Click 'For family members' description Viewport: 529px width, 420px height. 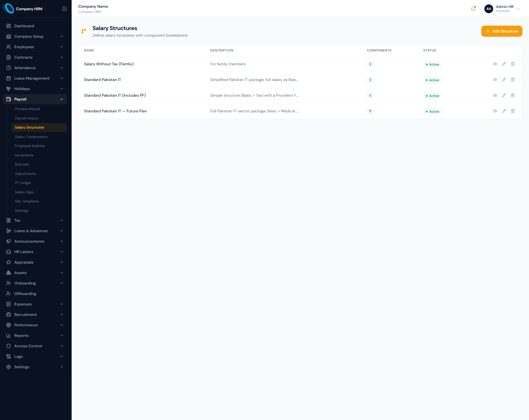tap(228, 64)
